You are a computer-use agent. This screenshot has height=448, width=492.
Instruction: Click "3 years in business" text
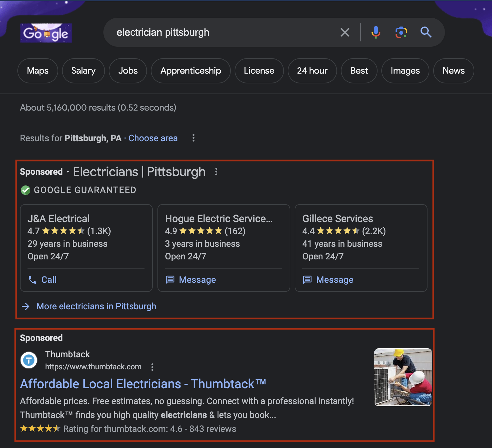click(x=202, y=244)
